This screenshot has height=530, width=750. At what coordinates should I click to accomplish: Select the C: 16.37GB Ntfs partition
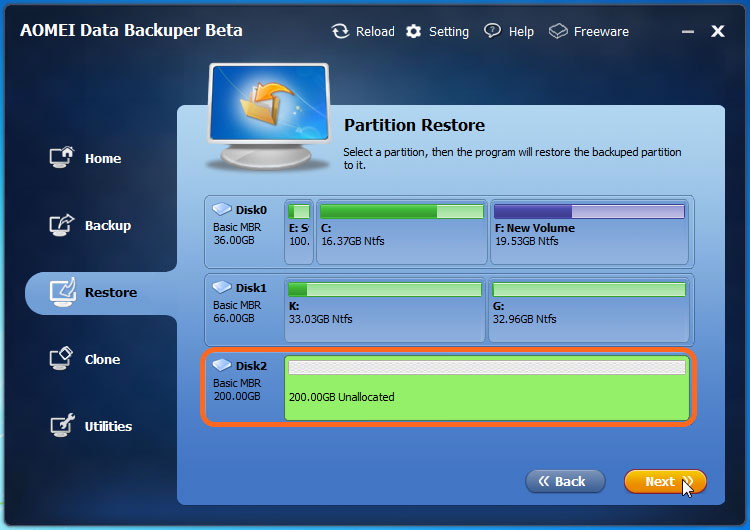click(402, 232)
